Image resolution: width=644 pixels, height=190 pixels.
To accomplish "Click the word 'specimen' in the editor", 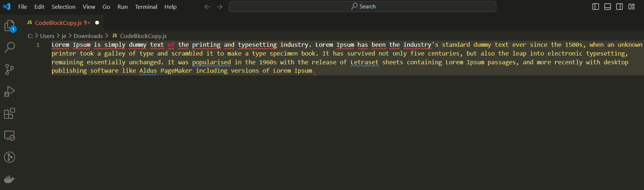I will (x=284, y=53).
